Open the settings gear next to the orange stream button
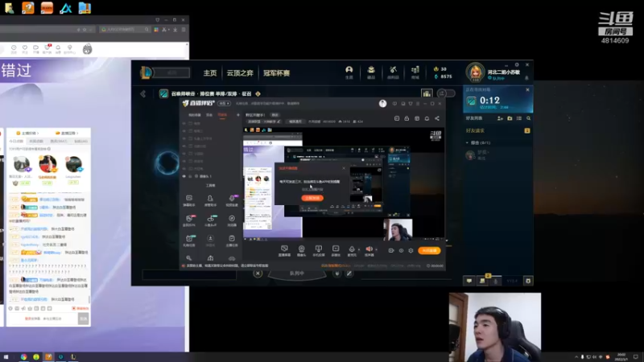 [x=411, y=250]
